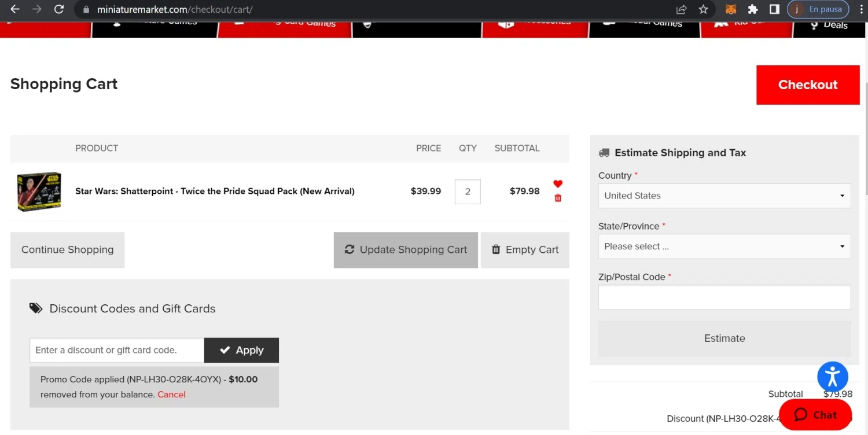Click the site lock icon in address bar
Screen dimensions: 868x435
tap(86, 10)
